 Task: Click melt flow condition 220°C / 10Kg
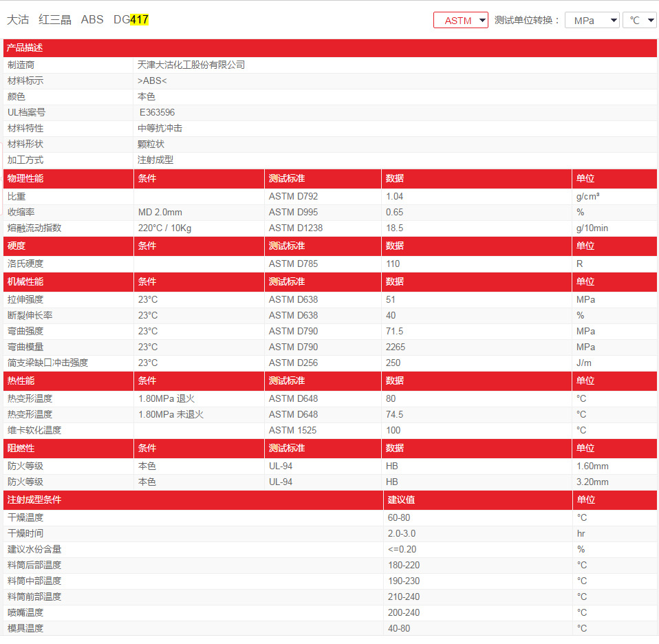165,228
